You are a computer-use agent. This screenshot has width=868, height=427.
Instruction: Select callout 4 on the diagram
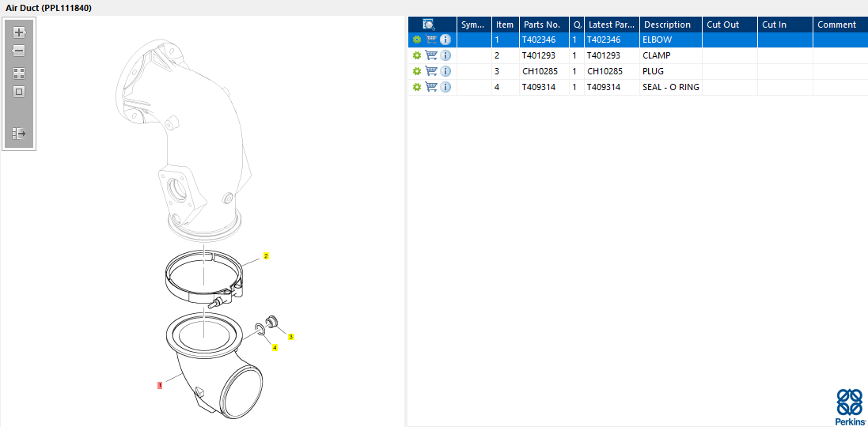click(275, 348)
